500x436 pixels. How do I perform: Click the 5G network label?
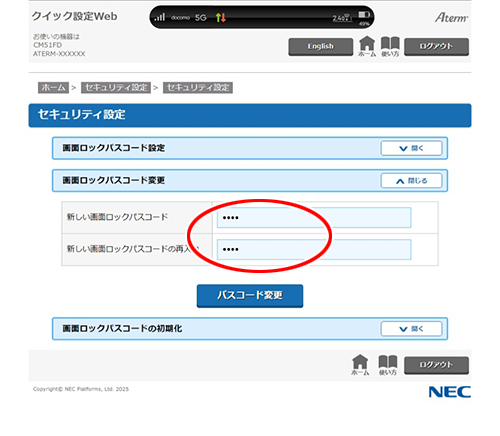coord(201,18)
